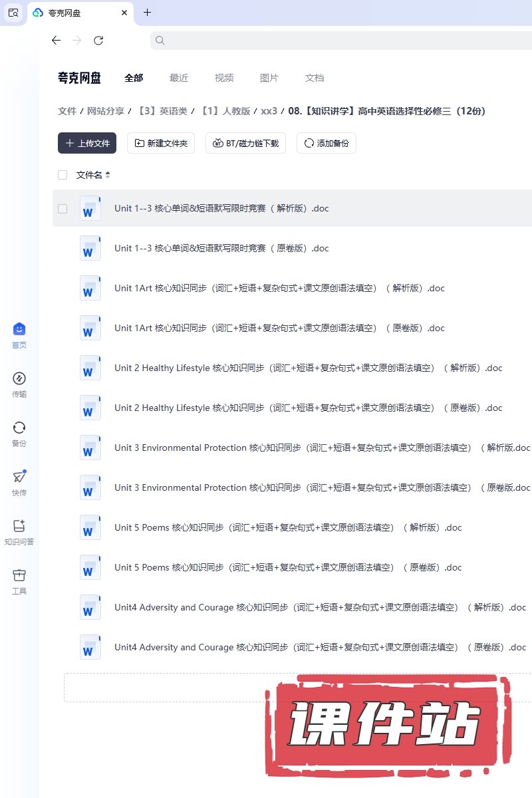Click the browser back arrow

tap(56, 41)
